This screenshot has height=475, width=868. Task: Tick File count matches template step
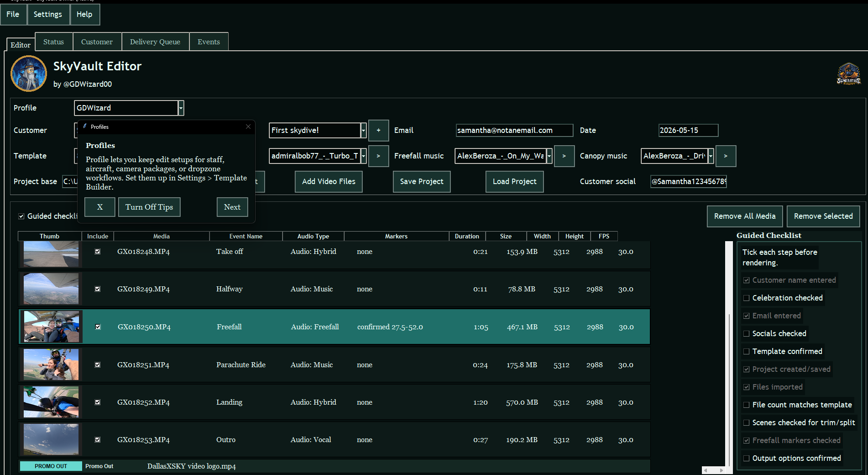click(x=747, y=405)
